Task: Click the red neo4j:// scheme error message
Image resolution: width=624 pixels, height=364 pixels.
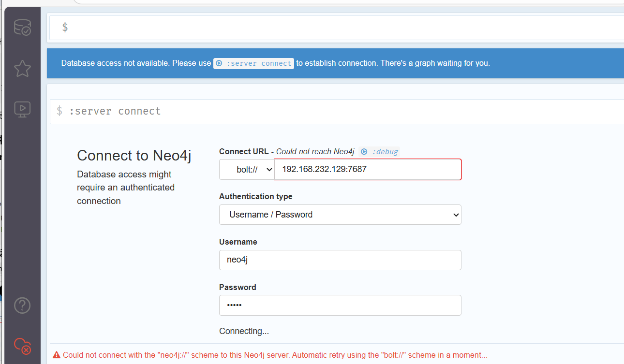Action: click(275, 355)
